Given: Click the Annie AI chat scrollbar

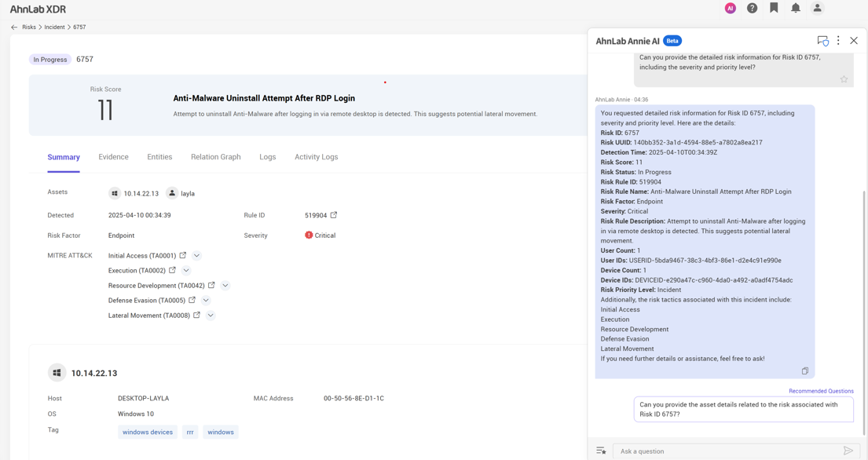Looking at the screenshot, I should [863, 312].
